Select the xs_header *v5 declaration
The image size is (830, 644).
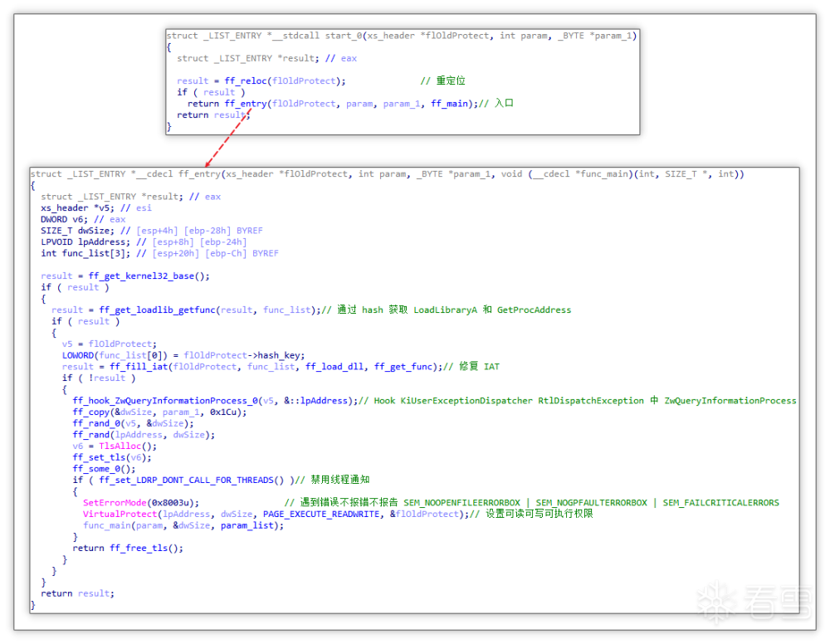click(77, 208)
